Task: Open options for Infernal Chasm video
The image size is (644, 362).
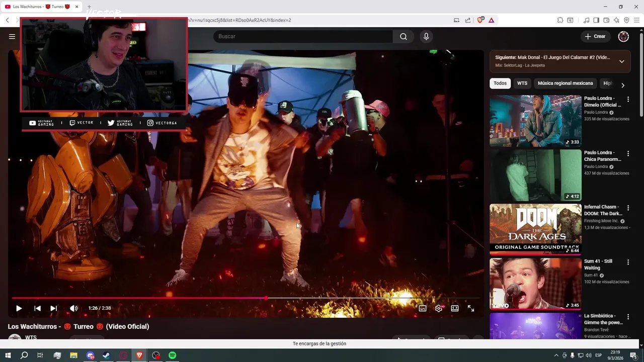Action: coord(628,208)
